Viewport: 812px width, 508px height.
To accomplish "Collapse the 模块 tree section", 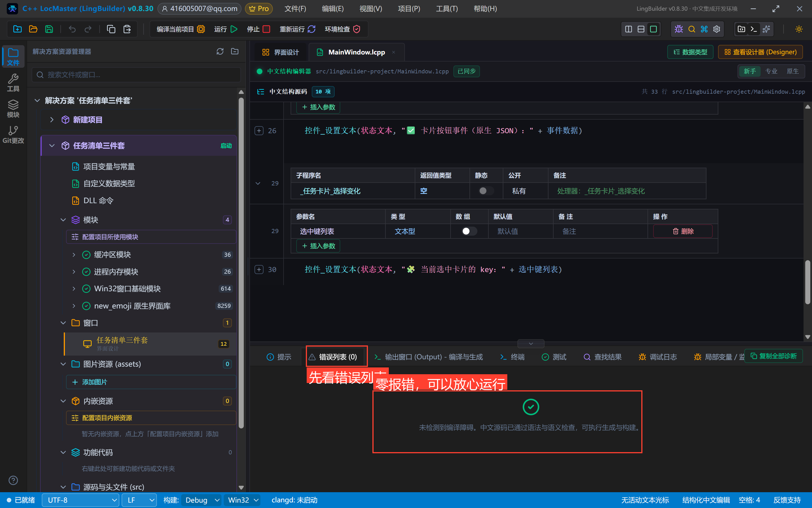I will [63, 220].
